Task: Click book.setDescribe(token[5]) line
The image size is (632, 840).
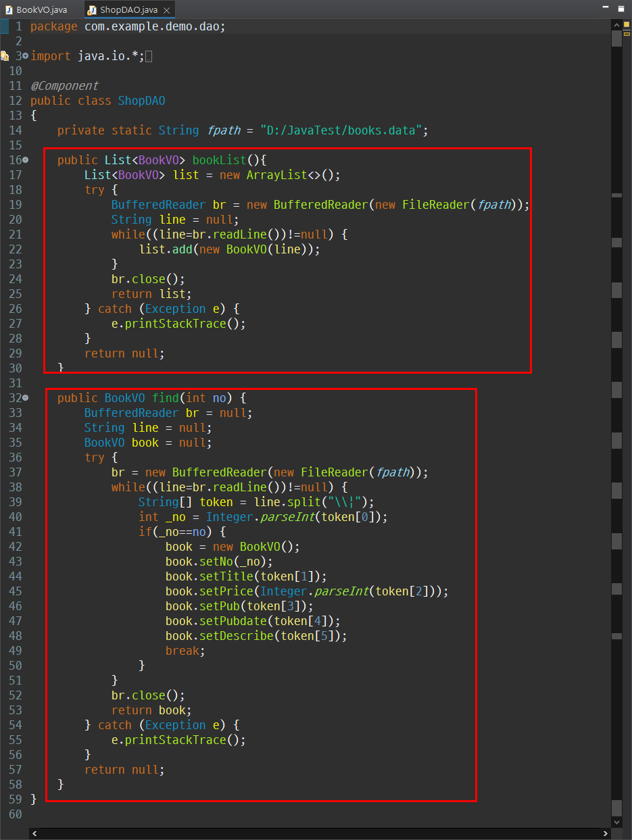Action: tap(256, 636)
